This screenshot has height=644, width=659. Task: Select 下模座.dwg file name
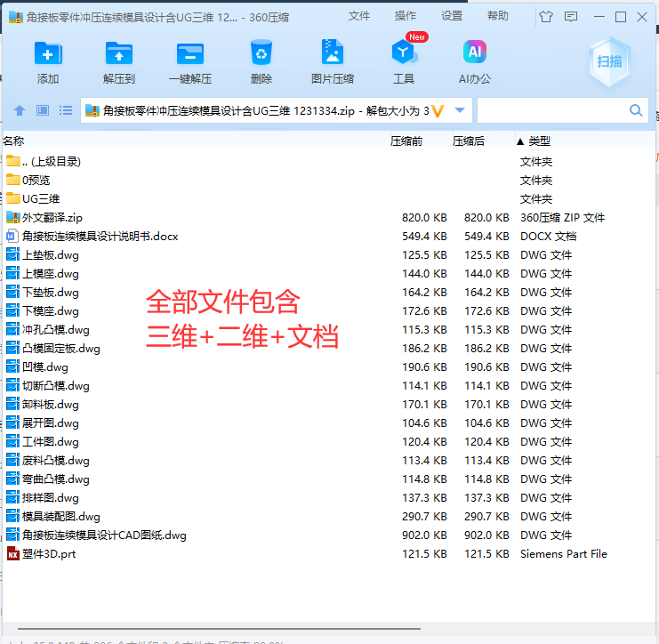click(51, 311)
